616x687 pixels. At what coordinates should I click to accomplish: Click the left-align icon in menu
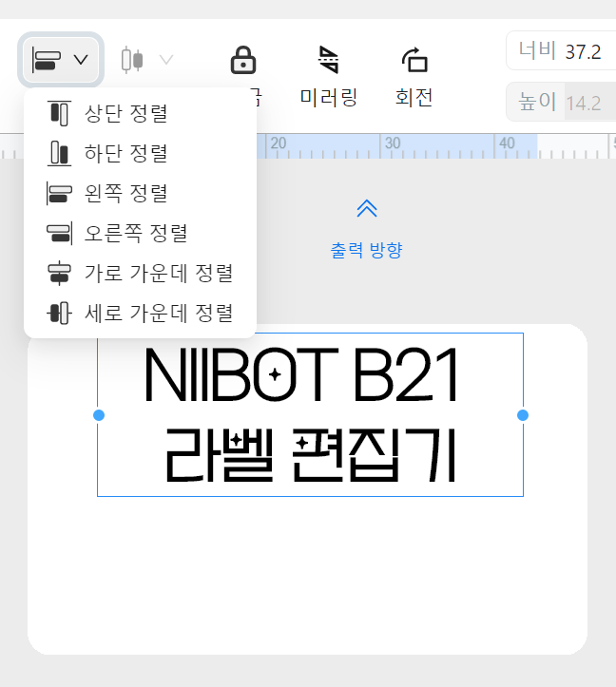pos(59,193)
